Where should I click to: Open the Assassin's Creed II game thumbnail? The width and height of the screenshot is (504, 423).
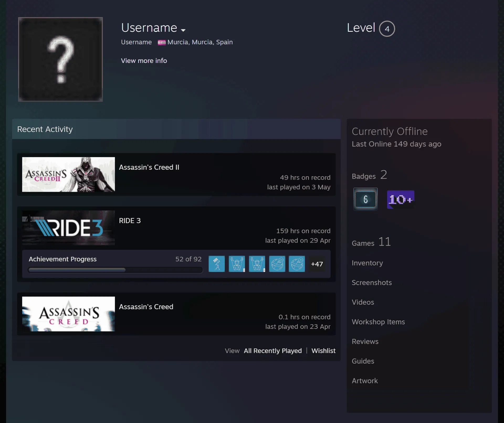pyautogui.click(x=69, y=174)
